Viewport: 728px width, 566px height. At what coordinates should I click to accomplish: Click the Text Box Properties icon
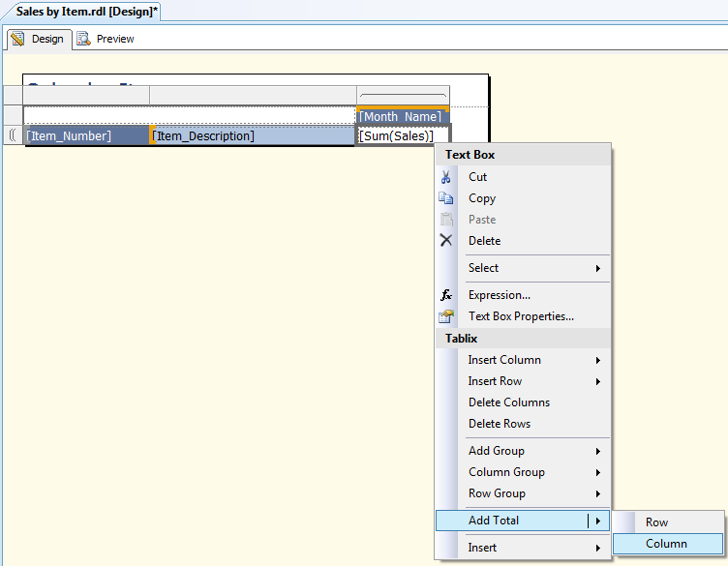coord(446,316)
